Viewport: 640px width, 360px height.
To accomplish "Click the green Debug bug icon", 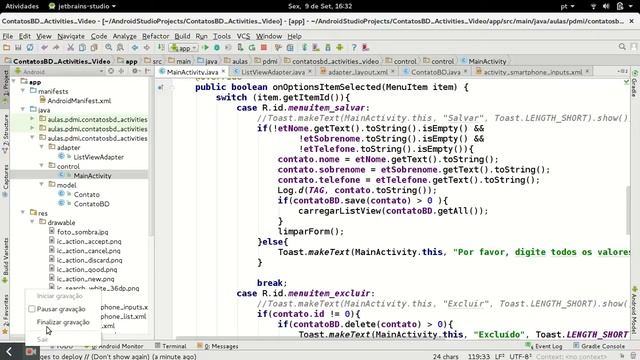I will coord(217,48).
